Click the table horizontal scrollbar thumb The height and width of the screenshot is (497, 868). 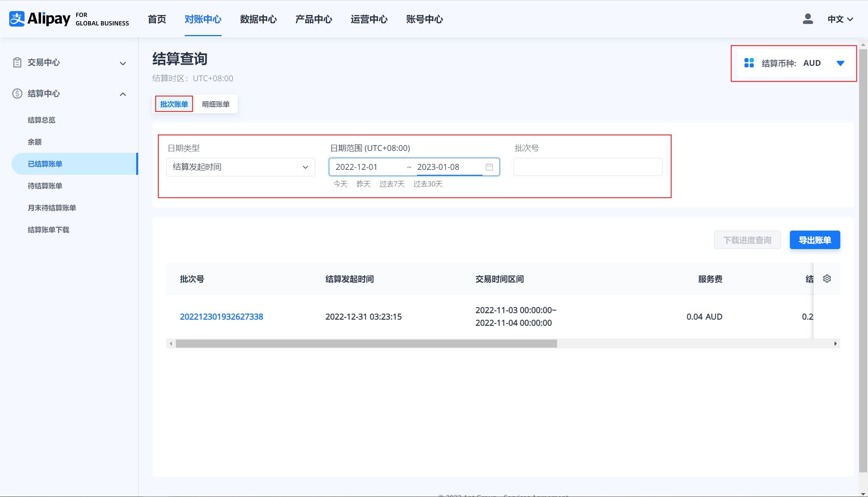point(366,344)
